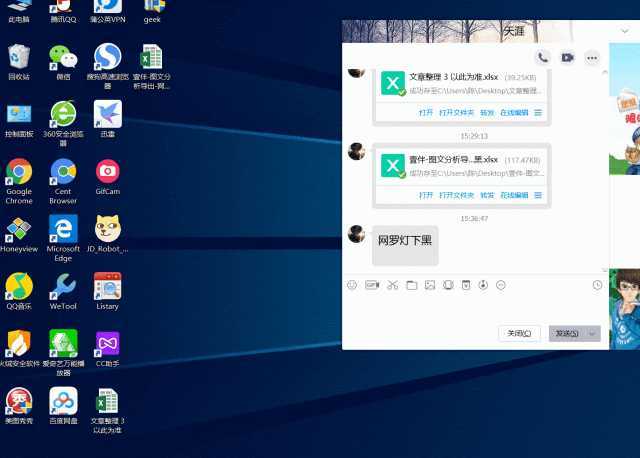Select the Listary desktop icon
Screen dimensions: 640x458
coord(108,291)
